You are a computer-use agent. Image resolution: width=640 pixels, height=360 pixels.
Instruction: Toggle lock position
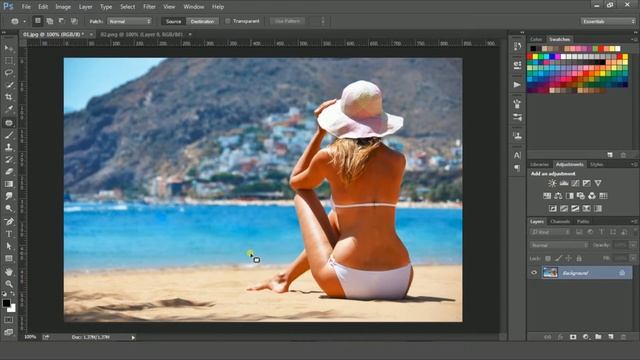click(x=569, y=258)
